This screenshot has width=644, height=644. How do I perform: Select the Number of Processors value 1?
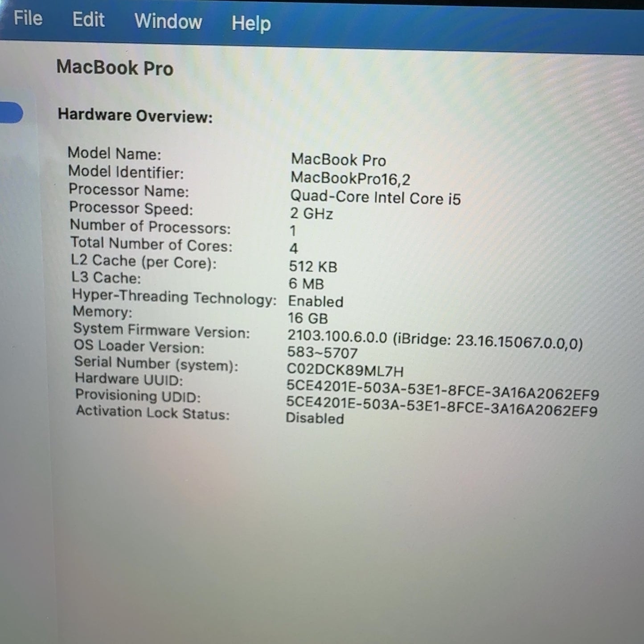pyautogui.click(x=293, y=231)
